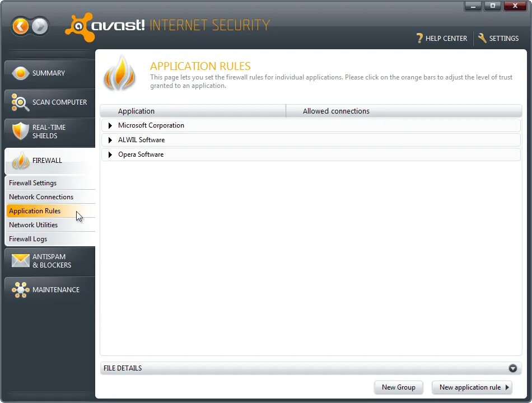Image resolution: width=532 pixels, height=403 pixels.
Task: Maximize the avast window
Action: pos(493,6)
